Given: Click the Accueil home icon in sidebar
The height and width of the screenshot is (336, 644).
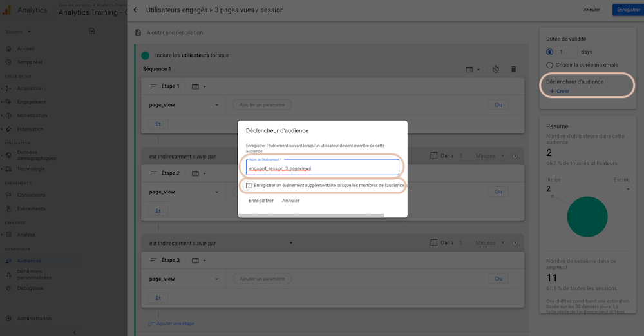Looking at the screenshot, I should pyautogui.click(x=8, y=48).
